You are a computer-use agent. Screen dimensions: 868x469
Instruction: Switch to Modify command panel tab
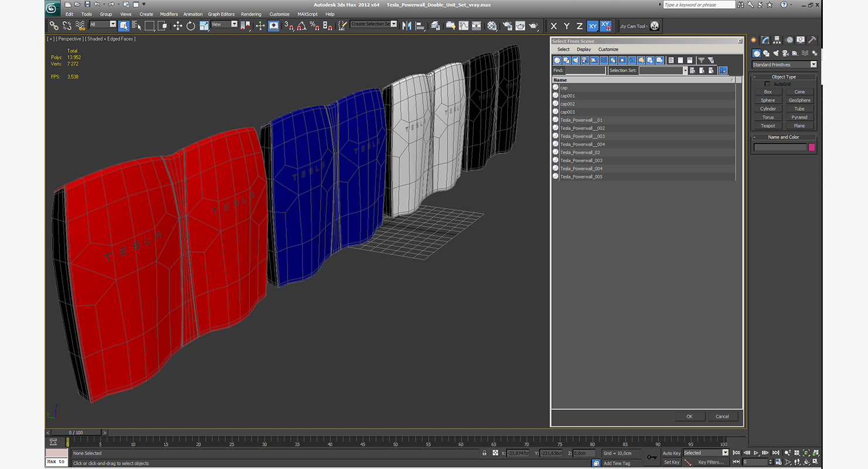pyautogui.click(x=766, y=40)
